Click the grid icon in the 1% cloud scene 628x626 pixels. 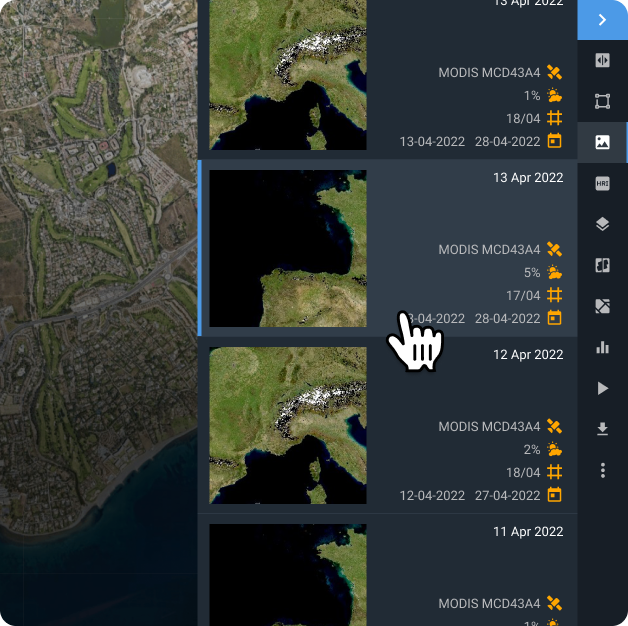[554, 119]
